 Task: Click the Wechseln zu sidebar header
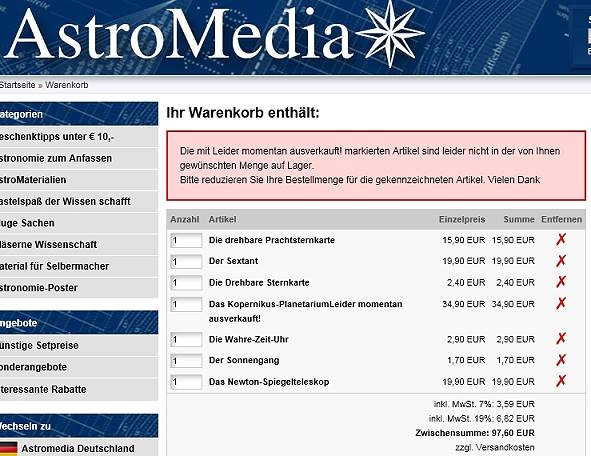[x=79, y=426]
